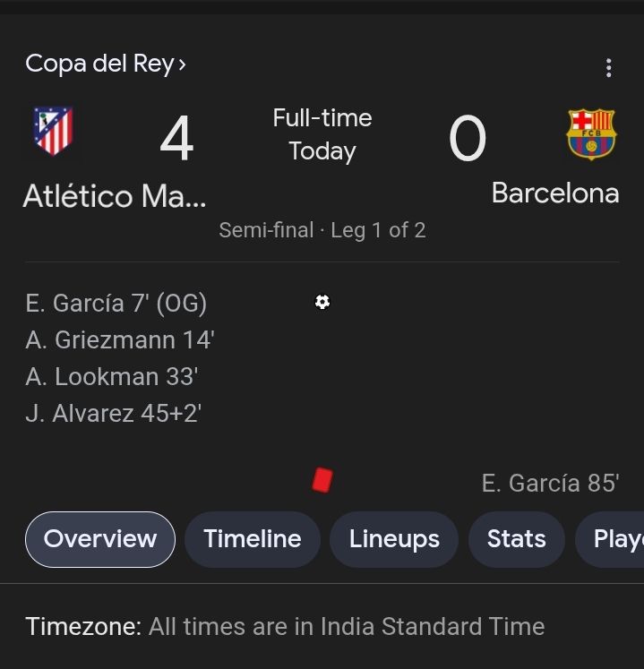Select A. Lookman 33' goal entry

[x=112, y=377]
